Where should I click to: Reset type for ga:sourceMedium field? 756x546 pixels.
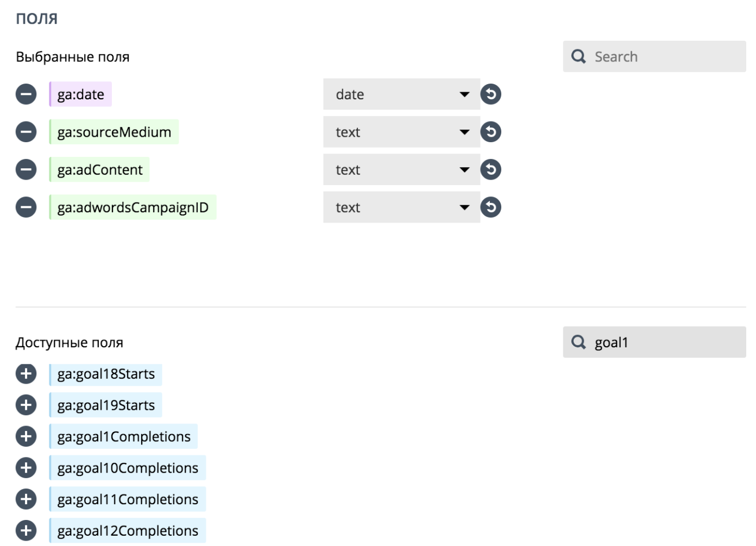click(x=490, y=132)
